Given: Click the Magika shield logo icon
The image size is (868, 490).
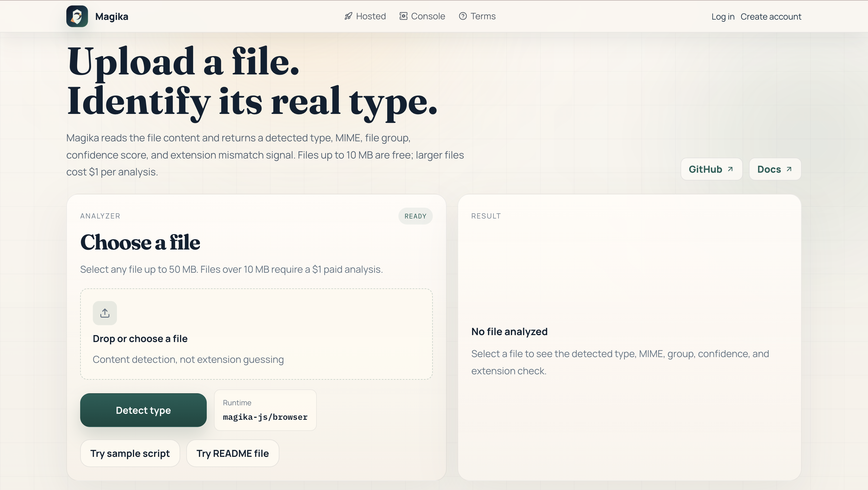Looking at the screenshot, I should coord(77,16).
